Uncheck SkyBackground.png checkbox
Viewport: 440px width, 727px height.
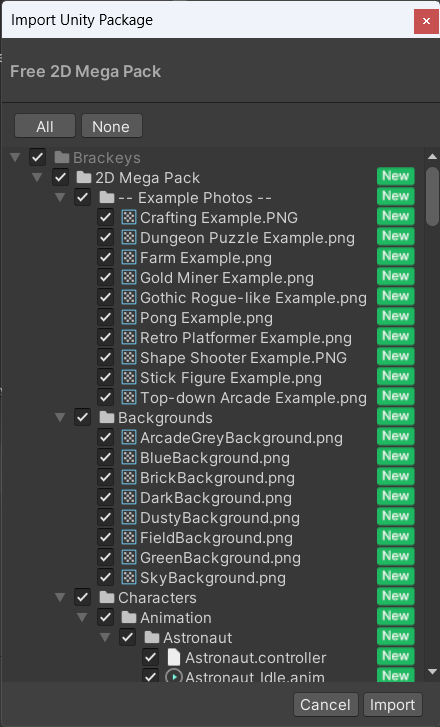pos(106,577)
